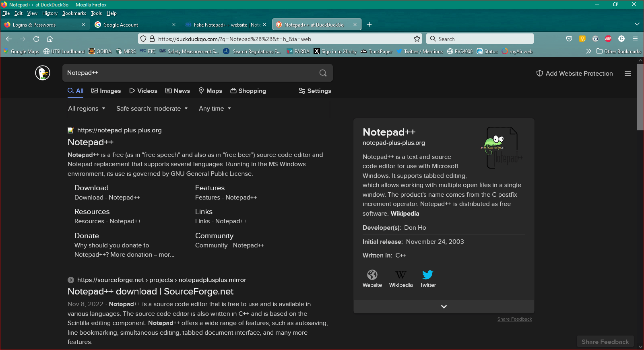Viewport: 644px width, 350px height.
Task: Open Other Bookmarks folder
Action: (619, 51)
